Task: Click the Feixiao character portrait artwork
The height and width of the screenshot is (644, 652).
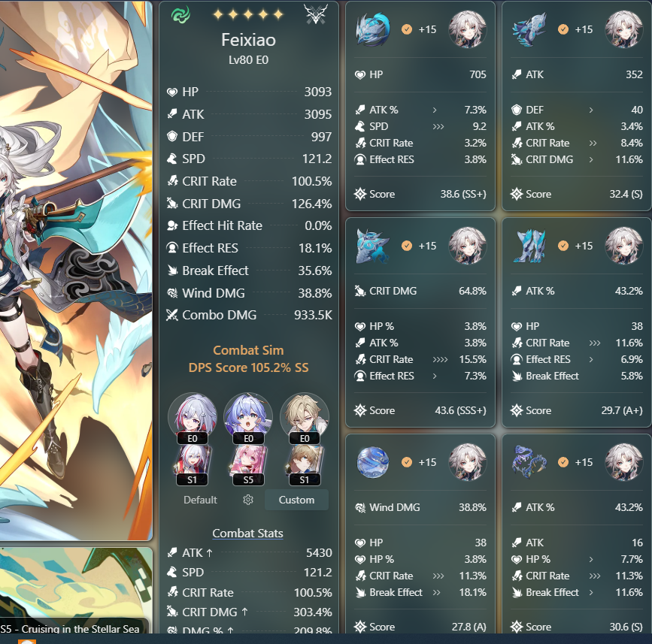Action: pos(76,270)
